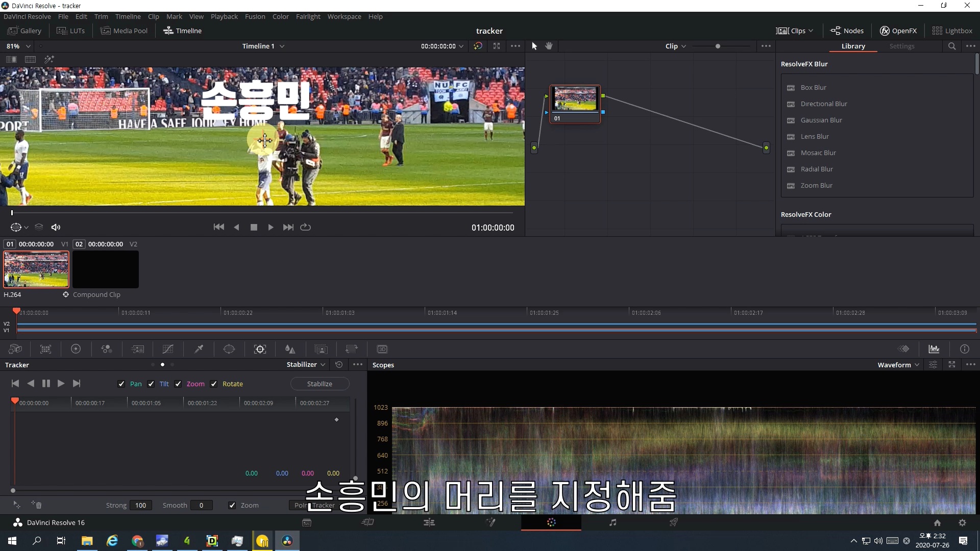Click the loop playback icon

(x=305, y=227)
